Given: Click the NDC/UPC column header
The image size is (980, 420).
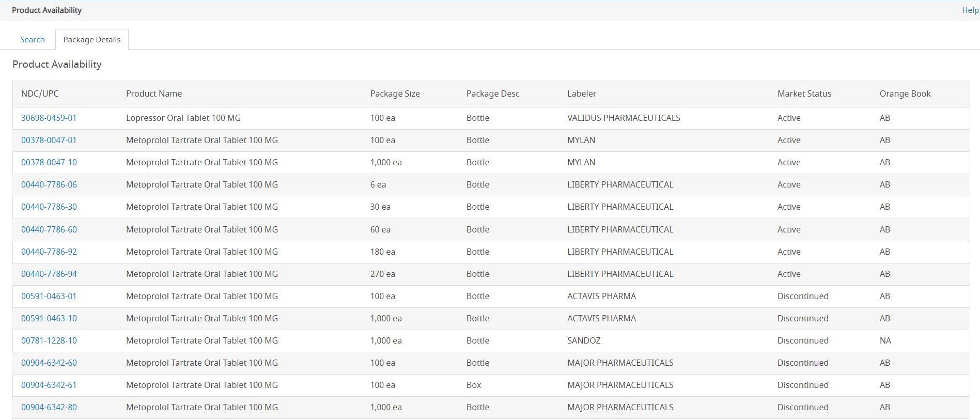Looking at the screenshot, I should (x=40, y=94).
